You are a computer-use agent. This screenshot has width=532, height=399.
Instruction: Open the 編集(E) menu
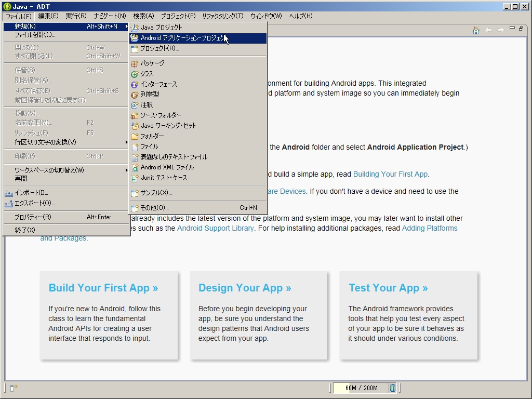coord(48,16)
